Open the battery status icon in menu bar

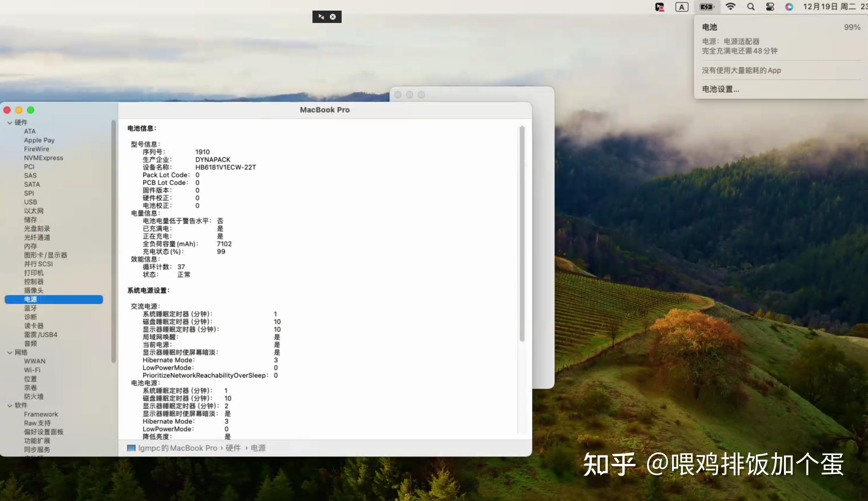click(707, 7)
